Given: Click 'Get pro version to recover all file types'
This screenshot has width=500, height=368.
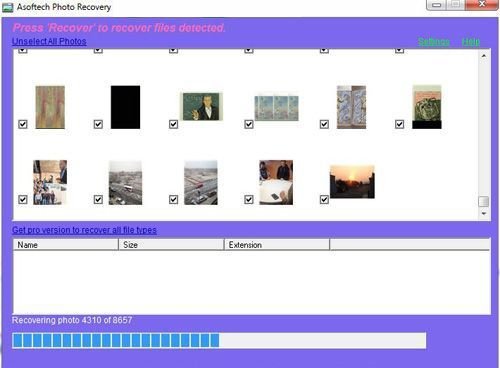Looking at the screenshot, I should (84, 230).
